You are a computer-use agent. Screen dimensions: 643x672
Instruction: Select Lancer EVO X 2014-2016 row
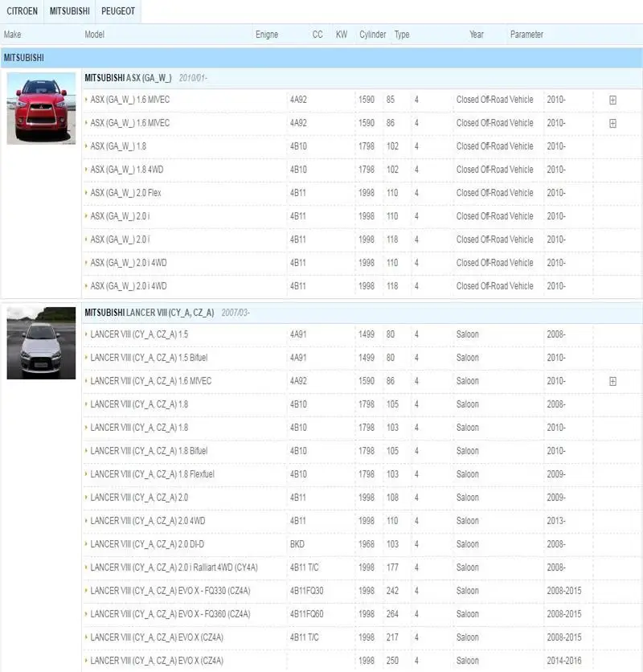[x=157, y=661]
